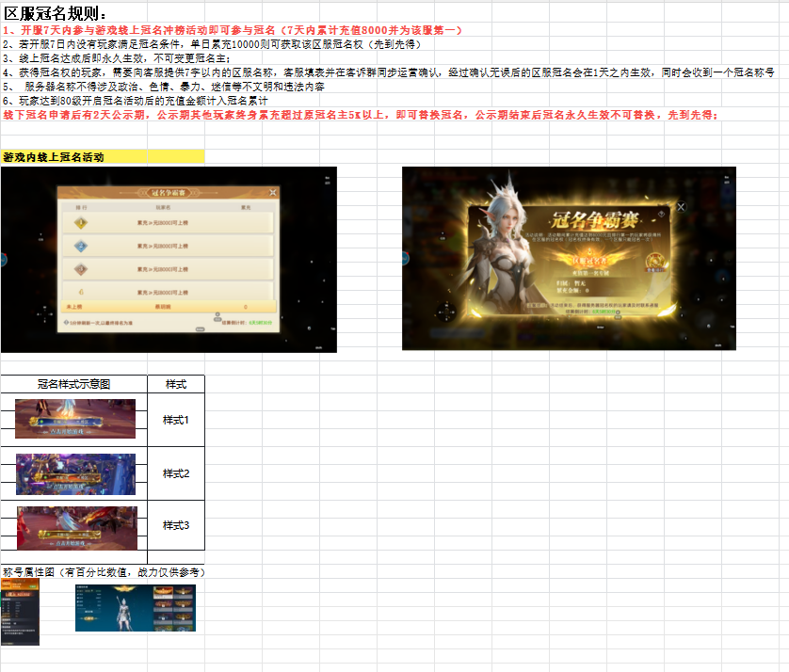
Task: Click the round gold ranking medal icon
Action: [655, 262]
